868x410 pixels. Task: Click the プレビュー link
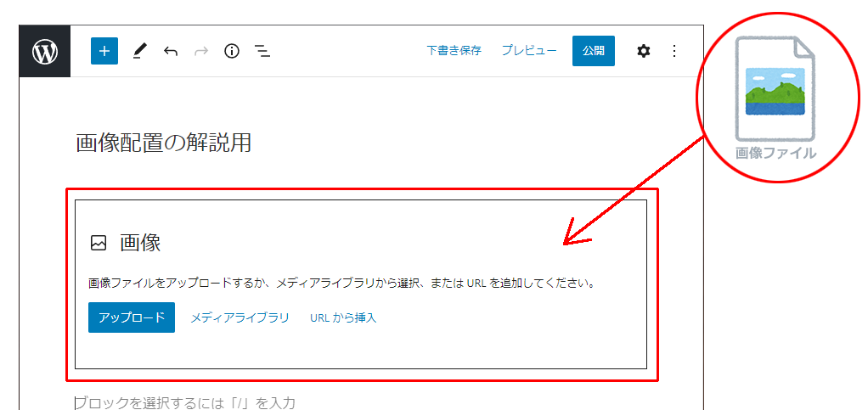click(529, 50)
